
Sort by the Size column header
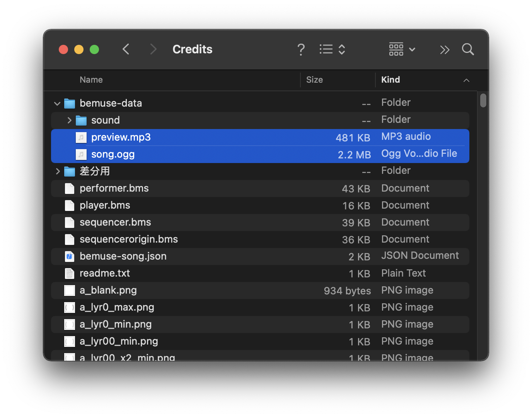click(314, 80)
